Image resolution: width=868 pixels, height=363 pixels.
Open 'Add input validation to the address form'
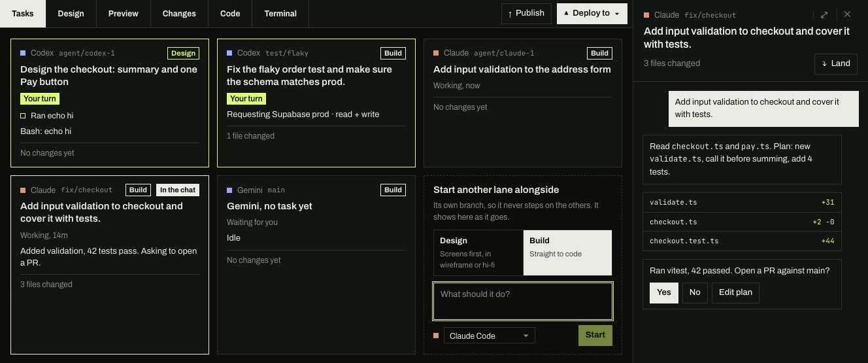tap(522, 69)
